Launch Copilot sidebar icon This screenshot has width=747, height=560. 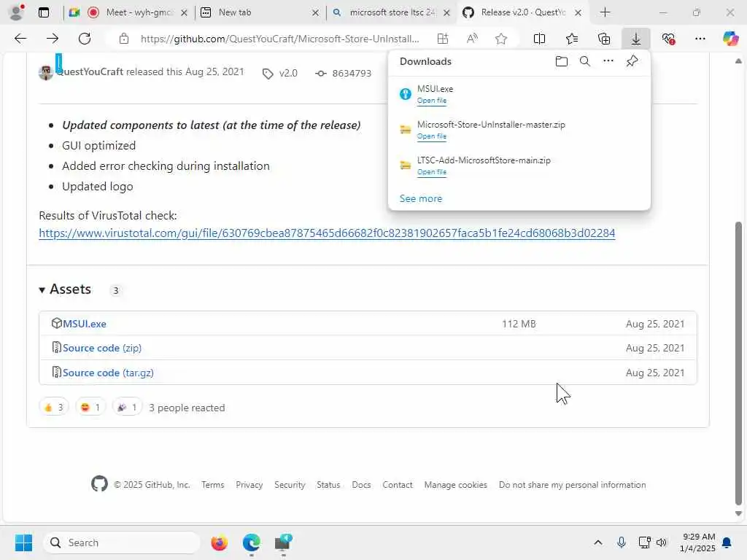(730, 39)
